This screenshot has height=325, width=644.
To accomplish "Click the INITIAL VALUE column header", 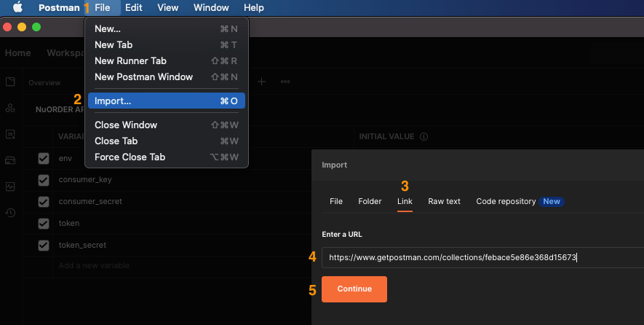I will pyautogui.click(x=386, y=136).
